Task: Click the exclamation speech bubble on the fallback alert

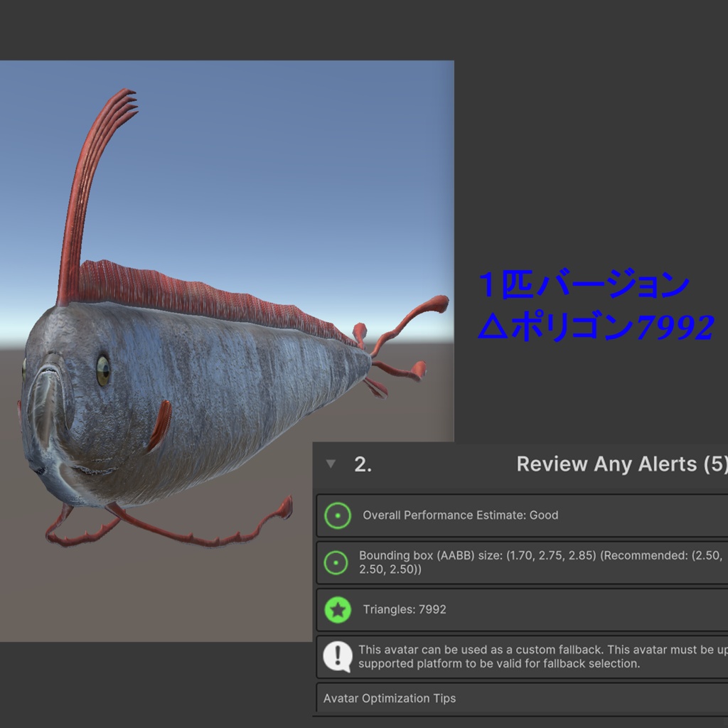Action: pyautogui.click(x=340, y=655)
